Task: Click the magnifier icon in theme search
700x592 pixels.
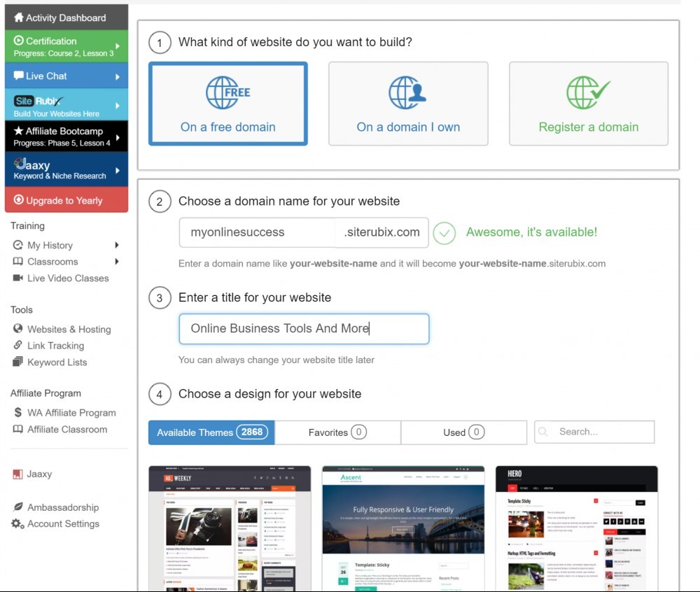Action: pos(543,432)
